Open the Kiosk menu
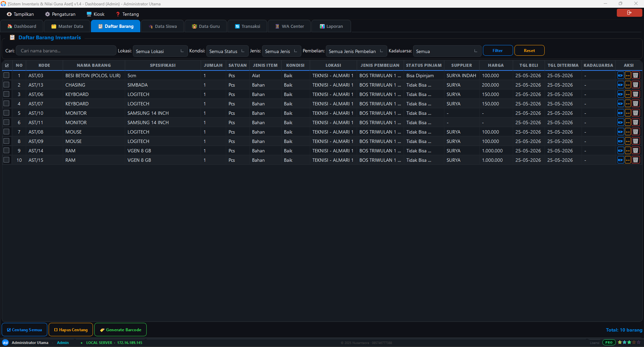This screenshot has height=347, width=644. [x=96, y=14]
